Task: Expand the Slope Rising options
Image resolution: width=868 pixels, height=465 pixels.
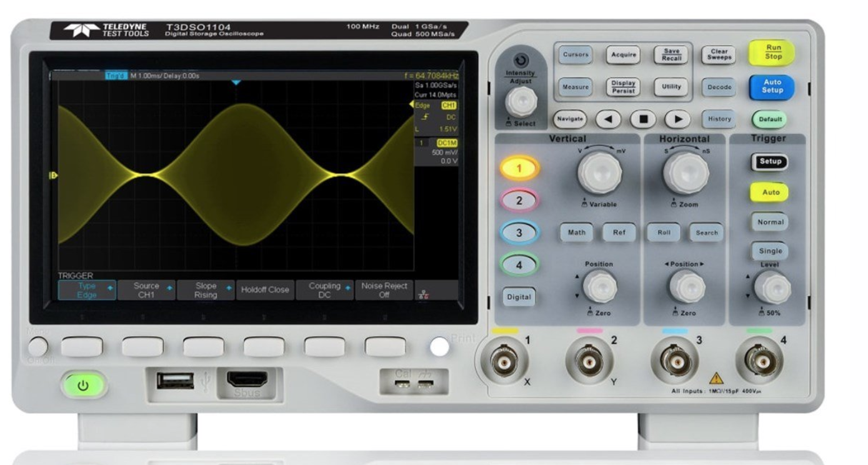Action: click(x=206, y=290)
